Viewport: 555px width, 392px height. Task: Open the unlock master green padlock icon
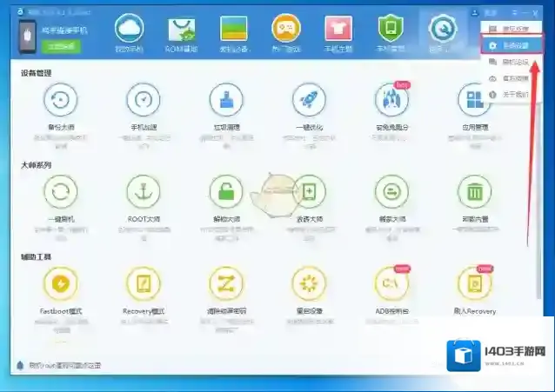[226, 192]
